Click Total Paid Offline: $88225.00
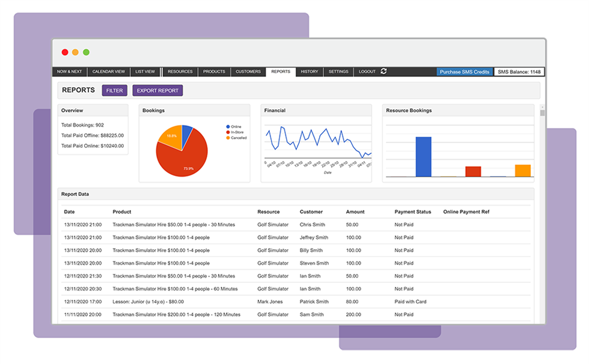The width and height of the screenshot is (589, 364). point(93,136)
